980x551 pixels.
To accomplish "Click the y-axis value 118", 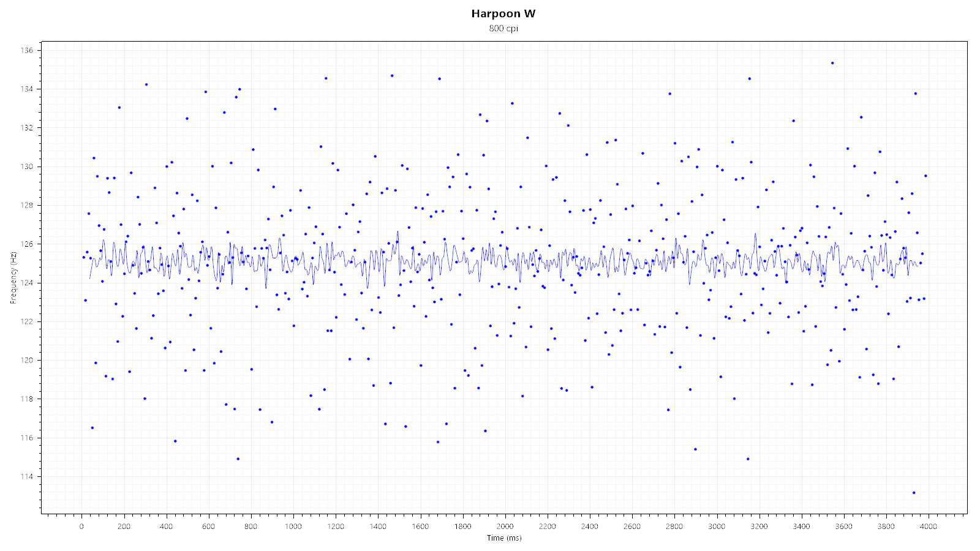I will [x=27, y=399].
